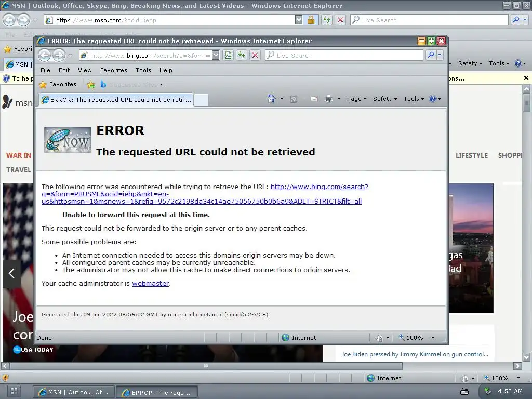Click the taskbar clock 4:55 AM
532x399 pixels.
510,391
